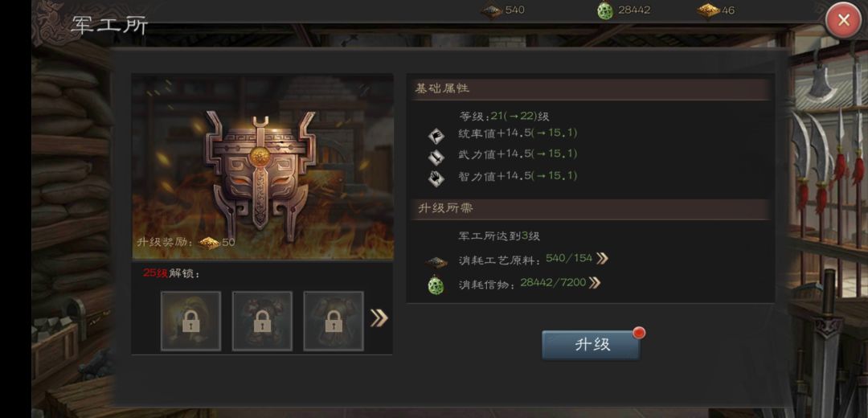
Task: Tap the 统率值 flag icon
Action: (436, 136)
